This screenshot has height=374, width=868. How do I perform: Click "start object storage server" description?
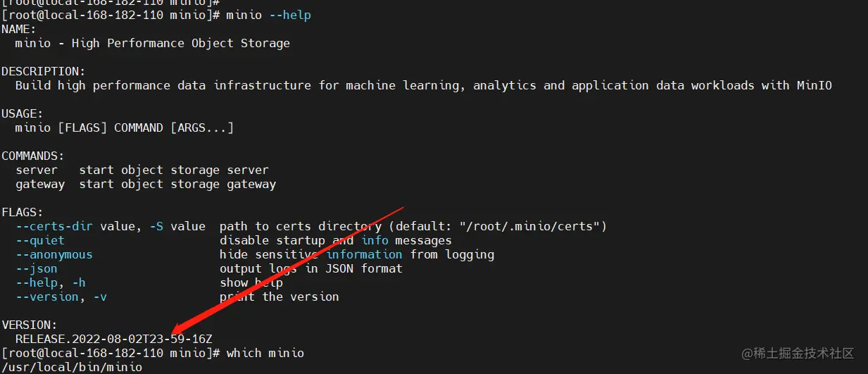[174, 170]
